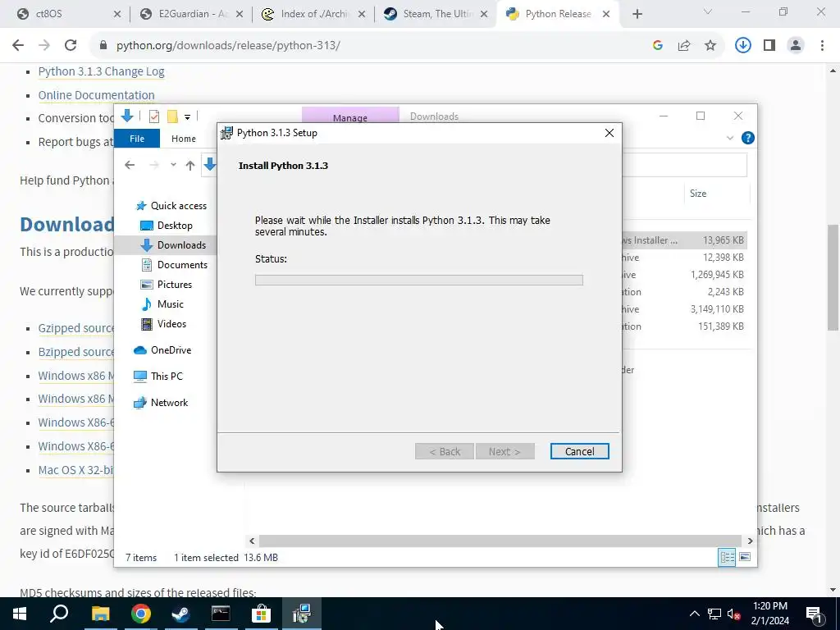Image resolution: width=840 pixels, height=630 pixels.
Task: Select This PC in navigation pane
Action: (x=166, y=376)
